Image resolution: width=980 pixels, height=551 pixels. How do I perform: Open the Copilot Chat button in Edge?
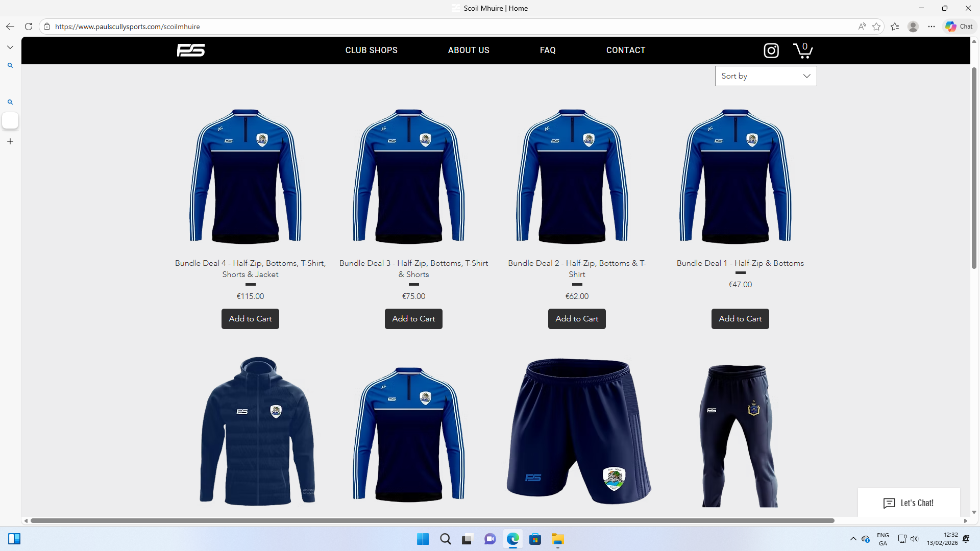coord(958,26)
